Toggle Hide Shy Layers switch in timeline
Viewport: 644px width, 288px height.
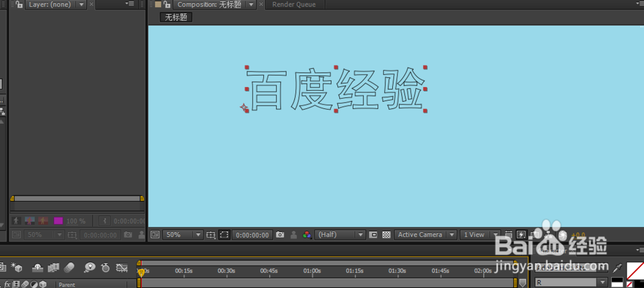click(x=37, y=267)
